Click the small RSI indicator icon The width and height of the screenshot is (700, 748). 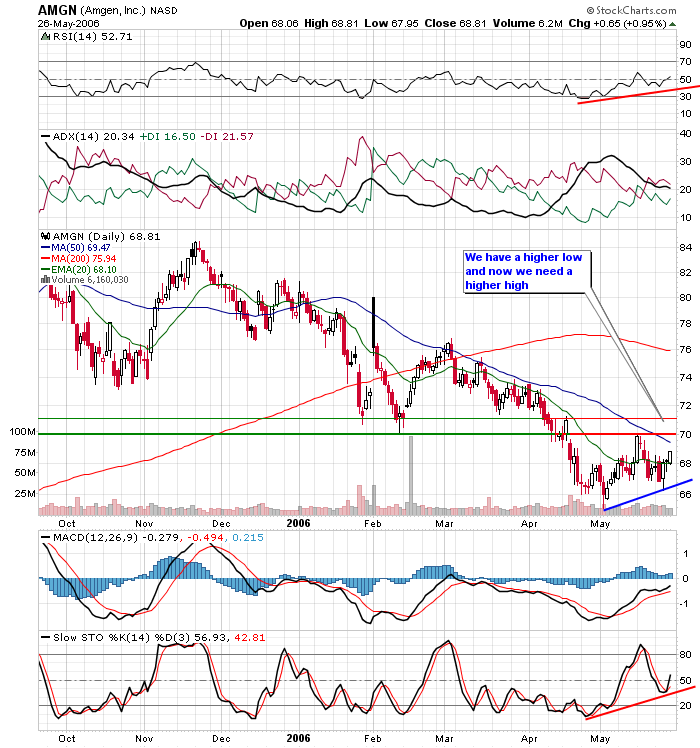click(x=46, y=37)
